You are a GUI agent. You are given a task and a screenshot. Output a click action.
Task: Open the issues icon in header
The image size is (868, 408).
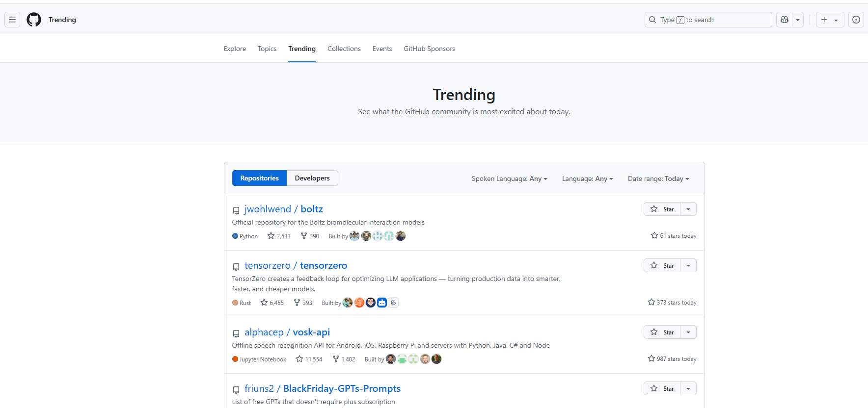click(856, 20)
